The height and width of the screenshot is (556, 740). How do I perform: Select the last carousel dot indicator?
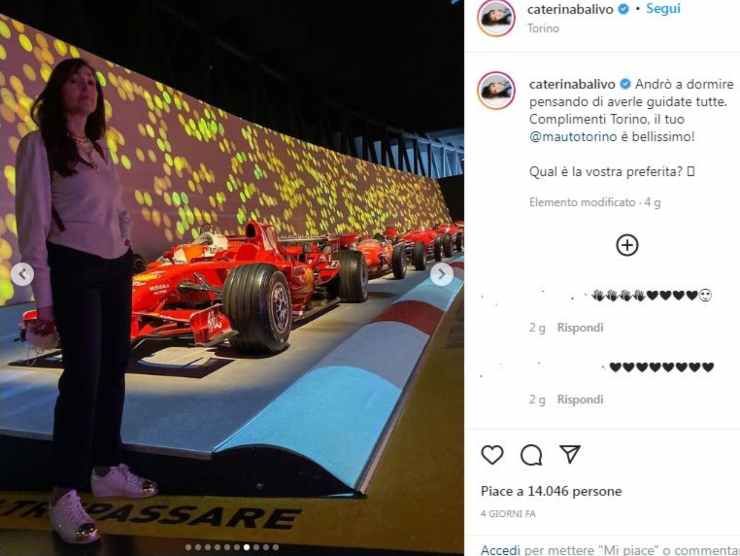click(276, 548)
